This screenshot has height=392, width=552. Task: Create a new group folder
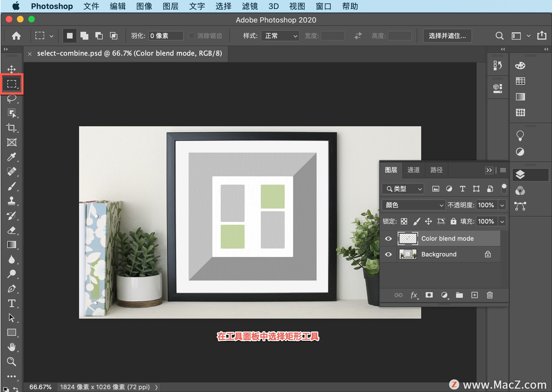[x=459, y=295]
